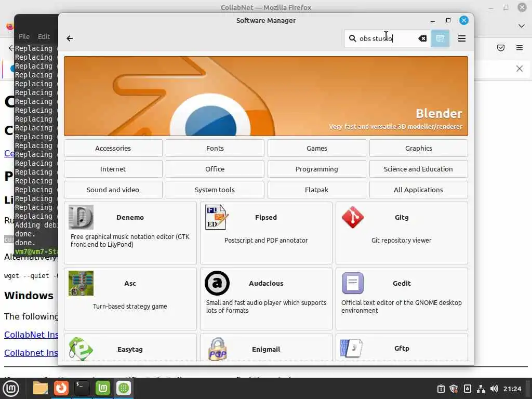Click the green Mint taskbar icon
This screenshot has width=532, height=399.
[x=102, y=388]
